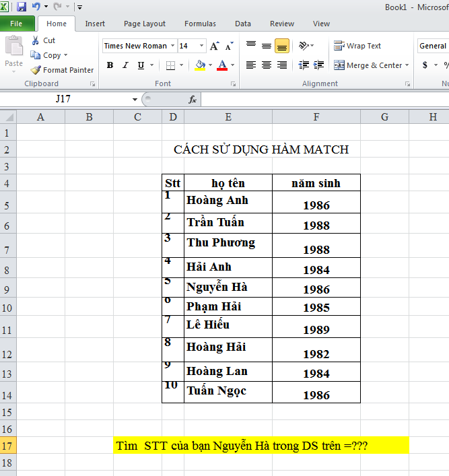Click the cell with year 1989
Image resolution: width=449 pixels, height=476 pixels.
(x=316, y=327)
